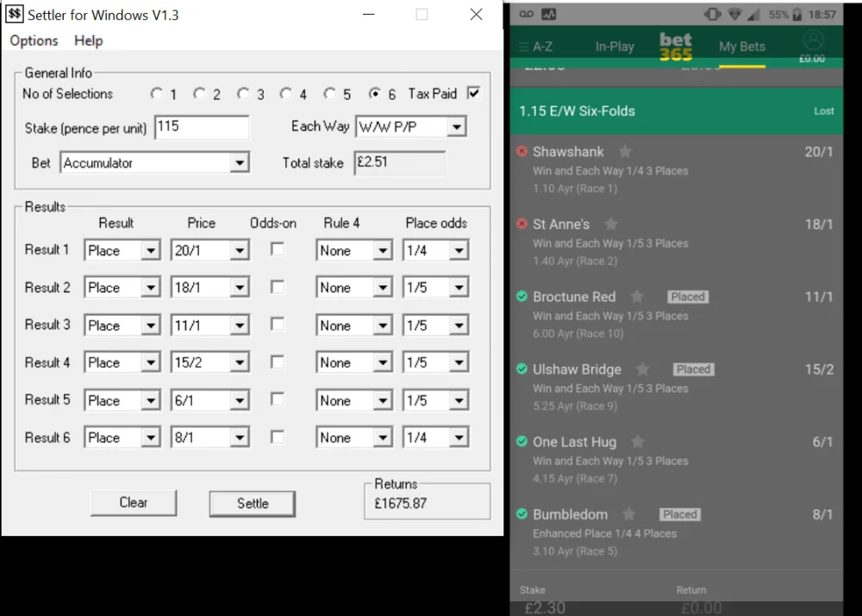Tap the green tick beside Broctune Red
862x616 pixels.
click(x=522, y=296)
